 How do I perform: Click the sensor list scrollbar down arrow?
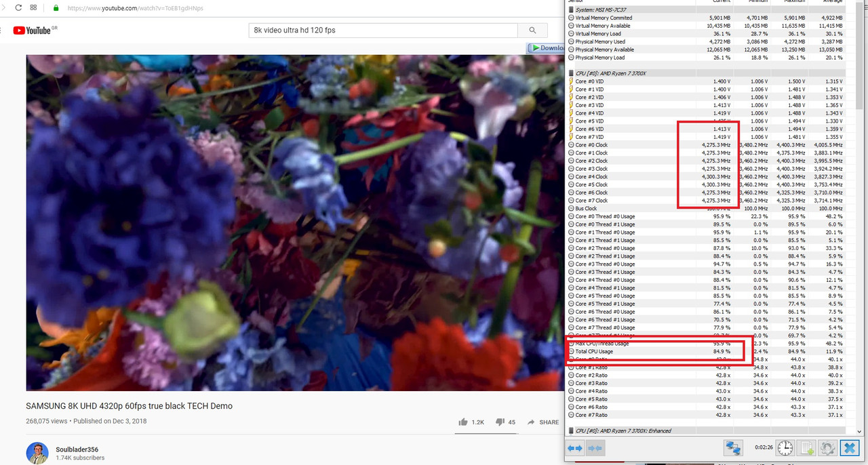point(860,431)
